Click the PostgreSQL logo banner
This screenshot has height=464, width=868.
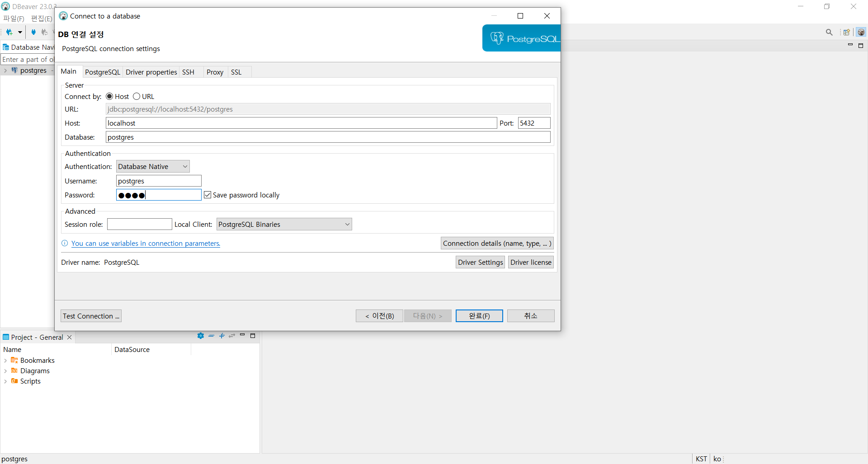coord(521,38)
